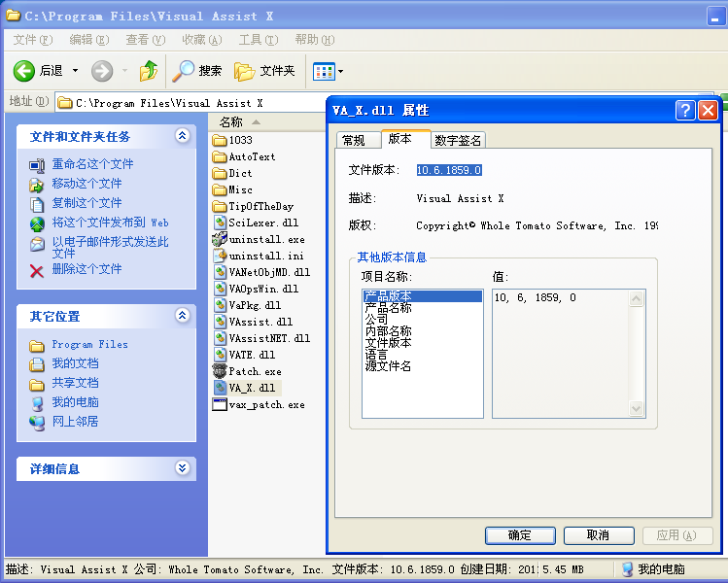Click the value box scroll up arrow
Screen dimensions: 728x583
click(x=636, y=298)
